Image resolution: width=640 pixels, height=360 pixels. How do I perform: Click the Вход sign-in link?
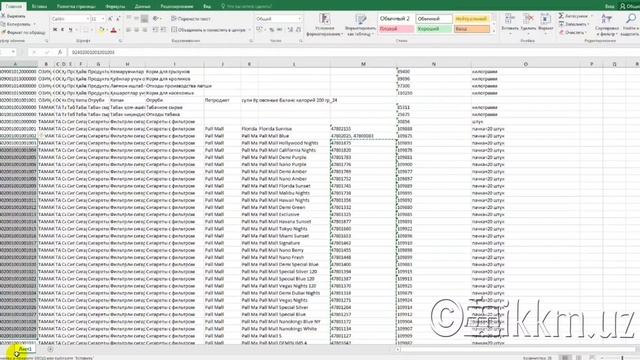point(609,6)
